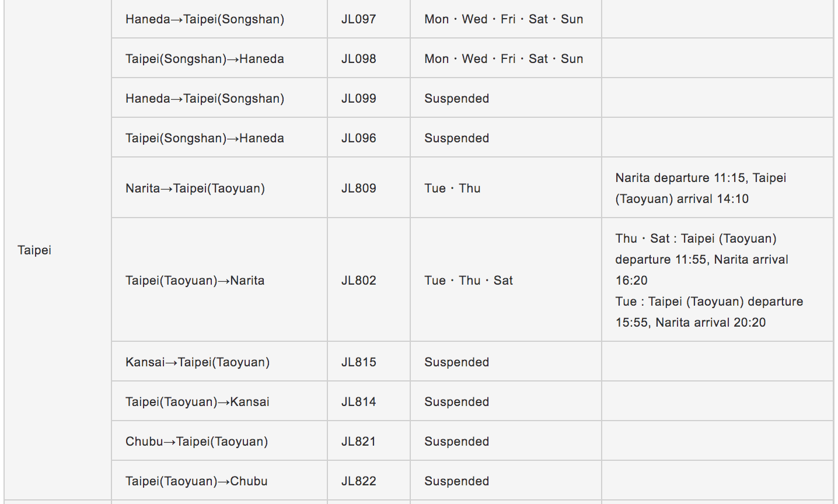Image resolution: width=838 pixels, height=504 pixels.
Task: Select flight number JL098
Action: point(358,59)
